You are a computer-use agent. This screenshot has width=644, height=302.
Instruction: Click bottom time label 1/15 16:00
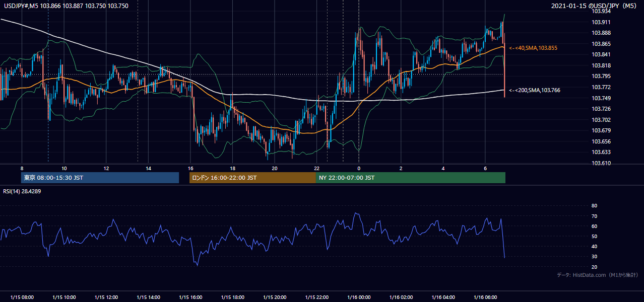(190, 297)
